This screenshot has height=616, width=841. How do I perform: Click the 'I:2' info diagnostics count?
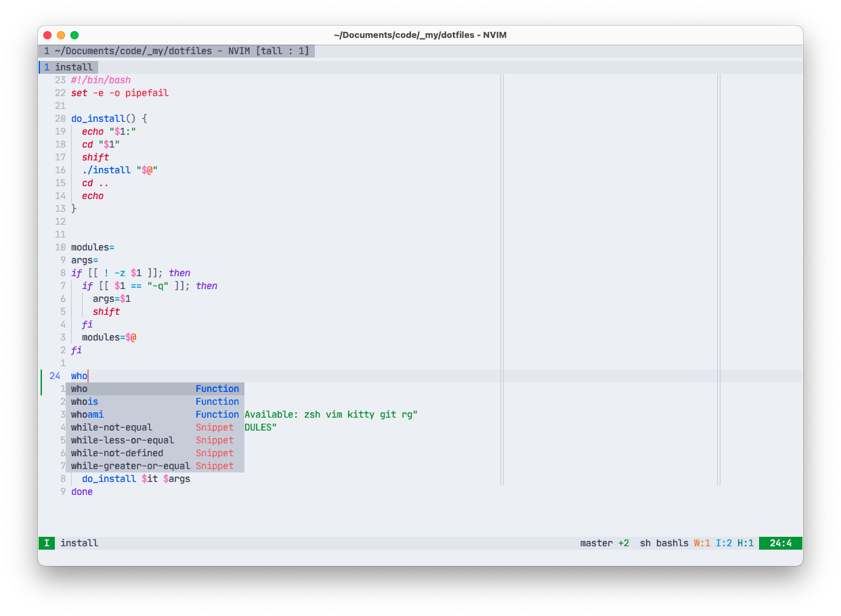click(x=724, y=543)
